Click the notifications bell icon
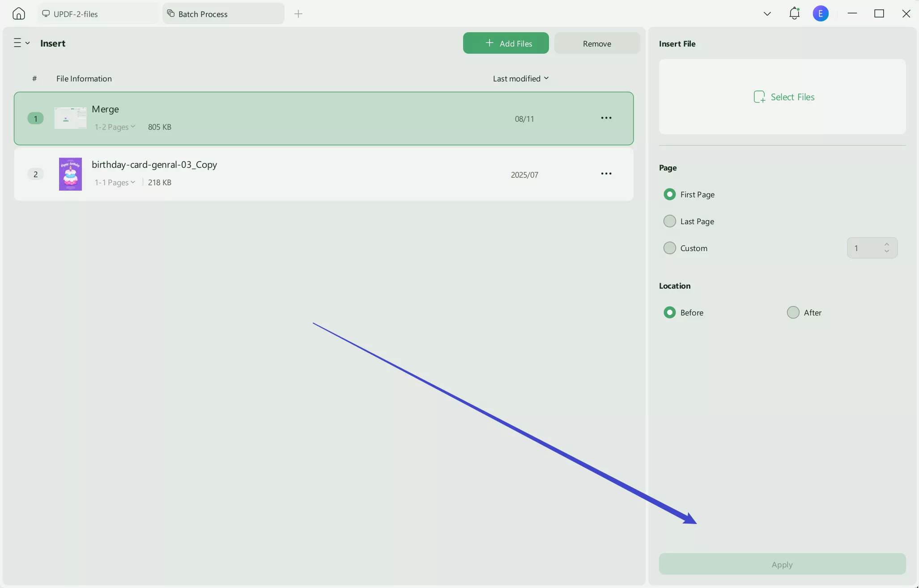 (x=795, y=13)
